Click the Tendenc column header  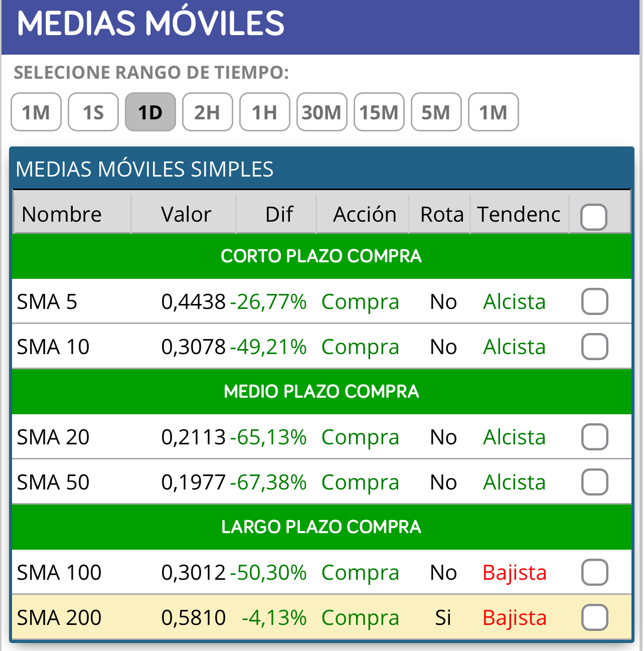coord(520,214)
